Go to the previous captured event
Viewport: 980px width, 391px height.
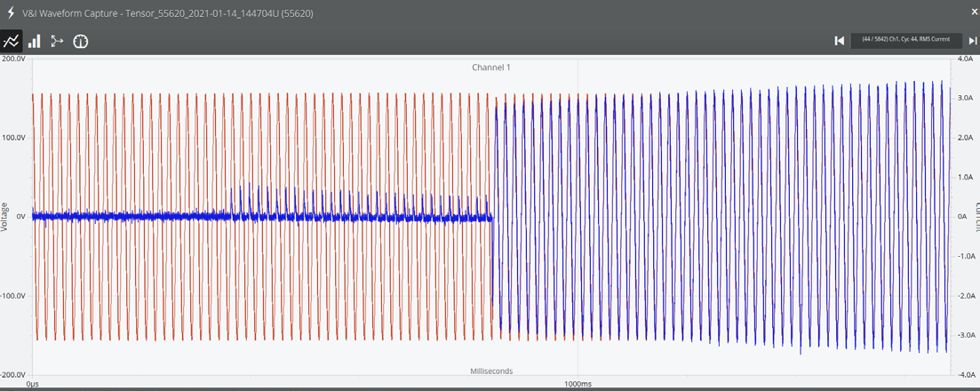pyautogui.click(x=840, y=41)
